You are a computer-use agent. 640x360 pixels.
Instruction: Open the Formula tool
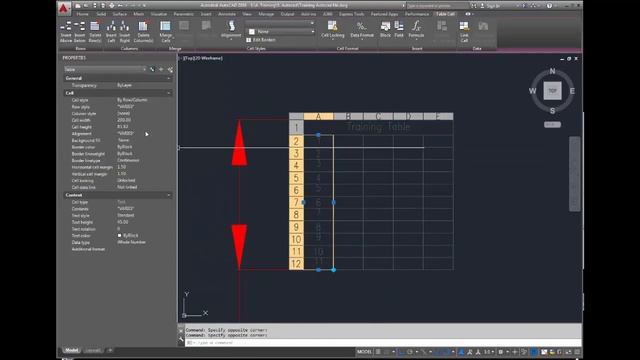click(x=416, y=29)
